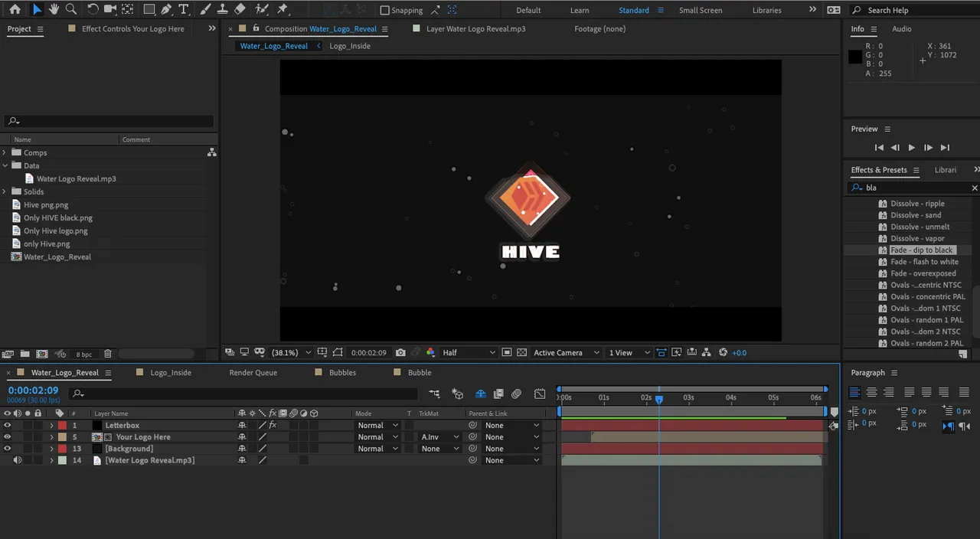Open the A.Inv track matte dropdown
980x539 pixels.
coord(439,437)
